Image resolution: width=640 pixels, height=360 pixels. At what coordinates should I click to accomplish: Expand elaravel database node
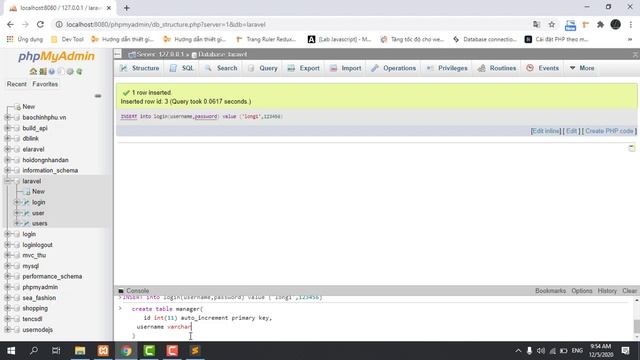click(x=7, y=149)
